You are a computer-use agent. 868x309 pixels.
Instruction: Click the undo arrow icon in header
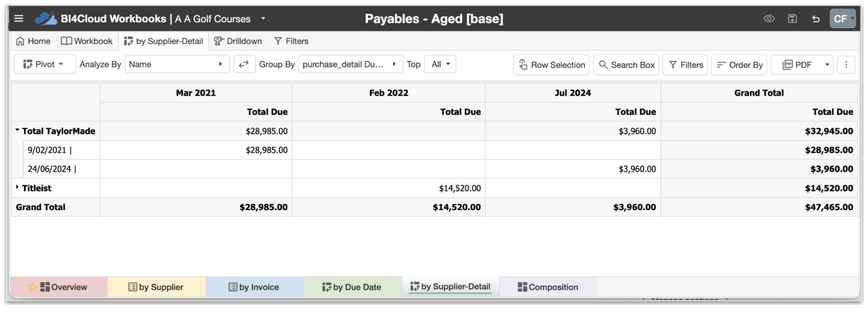tap(815, 18)
